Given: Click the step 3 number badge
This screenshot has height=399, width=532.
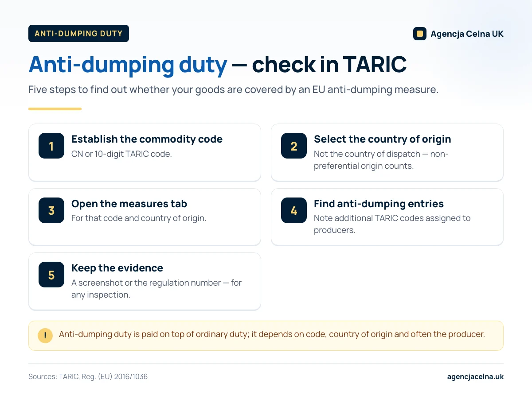Looking at the screenshot, I should click(51, 210).
